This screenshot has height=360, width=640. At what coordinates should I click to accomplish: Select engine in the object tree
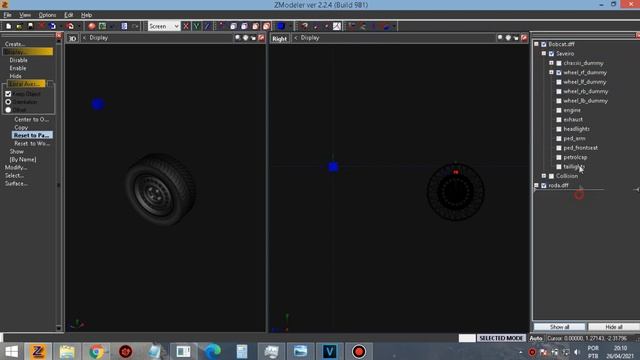[x=572, y=110]
